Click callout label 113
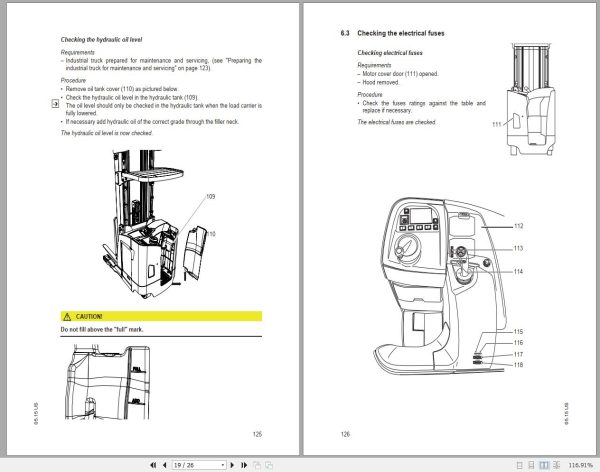Screen dimensions: 600x472 pos(518,248)
